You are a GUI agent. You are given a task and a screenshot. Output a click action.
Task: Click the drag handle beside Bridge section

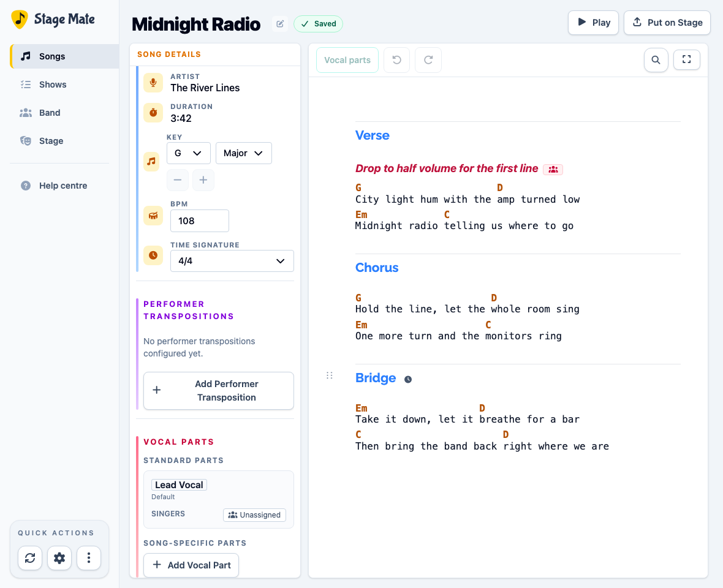click(x=329, y=375)
